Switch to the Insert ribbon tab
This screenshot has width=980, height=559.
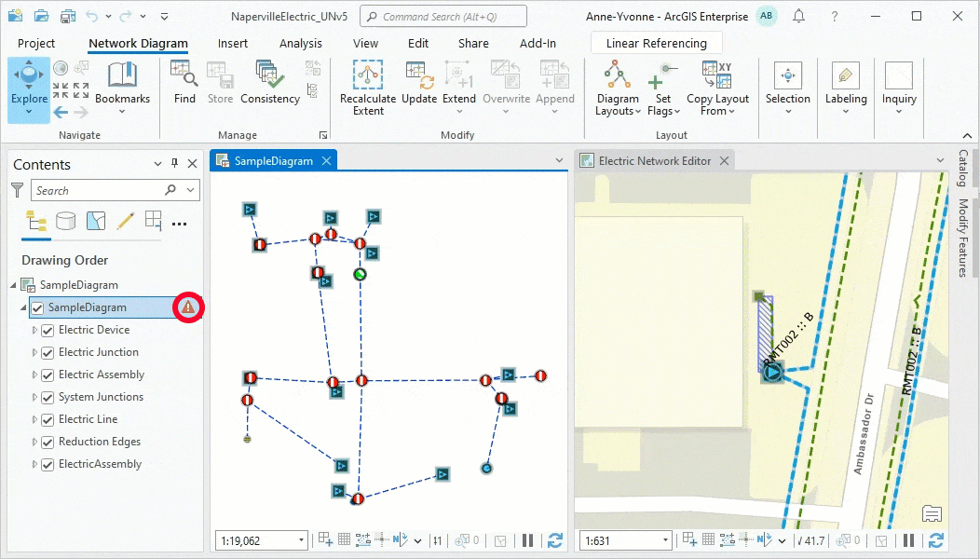pos(233,43)
